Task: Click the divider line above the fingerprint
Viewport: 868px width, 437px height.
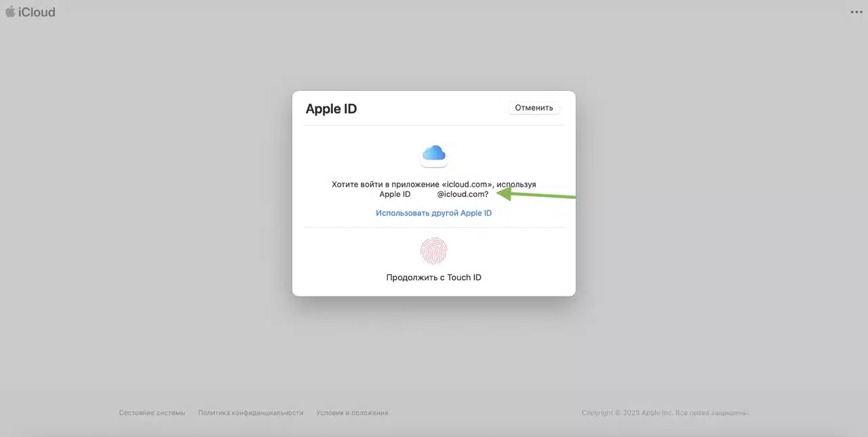Action: (x=434, y=227)
